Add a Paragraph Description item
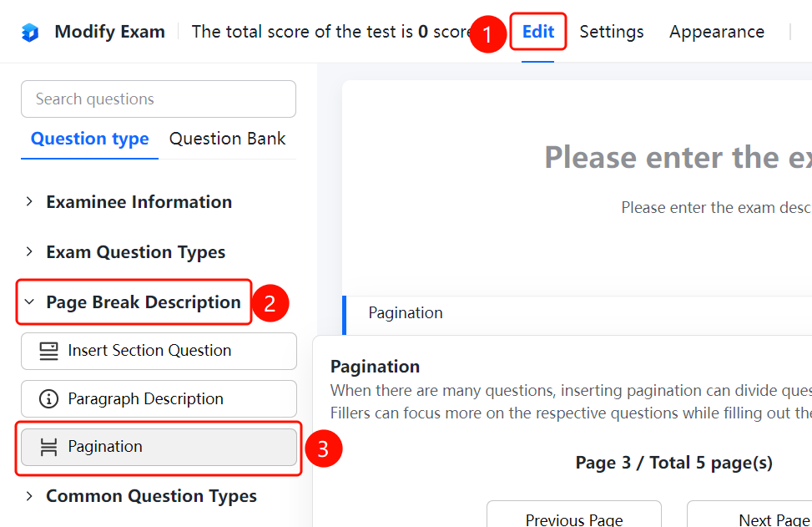Image resolution: width=812 pixels, height=527 pixels. point(159,399)
